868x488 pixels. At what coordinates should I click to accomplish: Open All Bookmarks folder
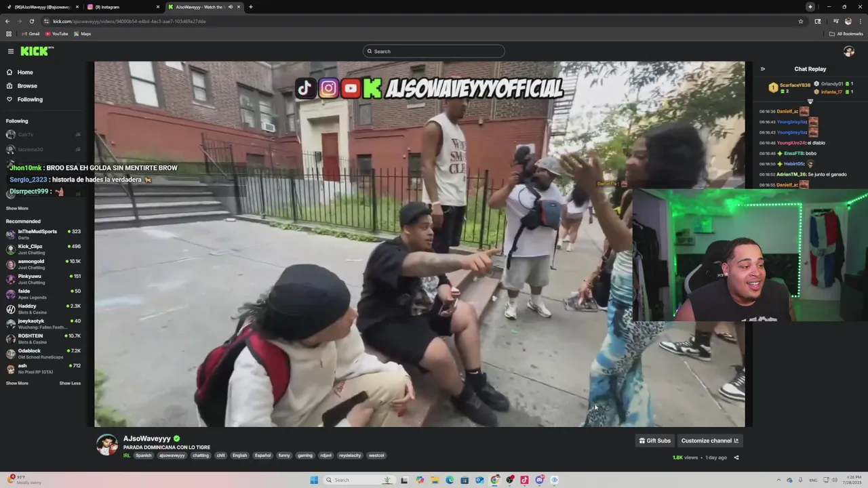[846, 34]
